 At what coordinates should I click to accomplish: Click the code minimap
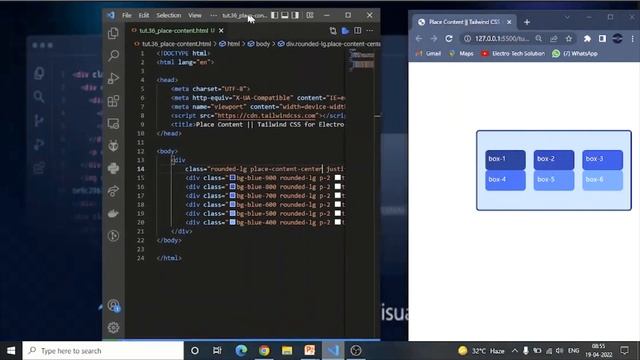point(361,60)
